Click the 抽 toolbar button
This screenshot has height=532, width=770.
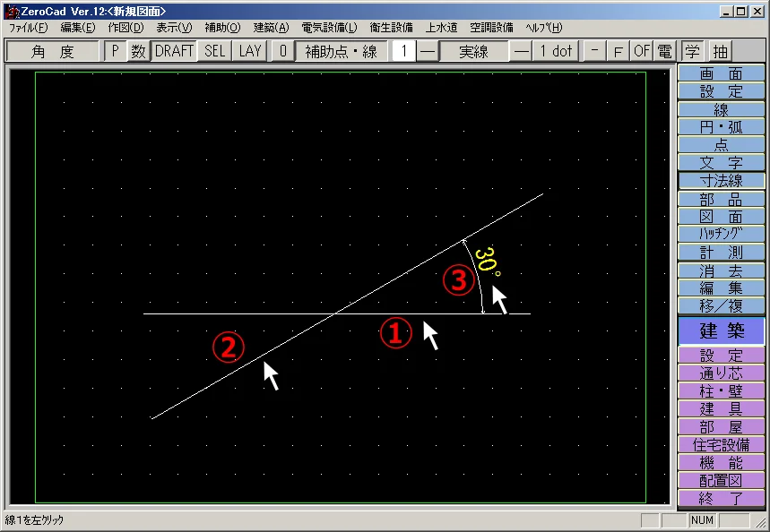pyautogui.click(x=721, y=51)
